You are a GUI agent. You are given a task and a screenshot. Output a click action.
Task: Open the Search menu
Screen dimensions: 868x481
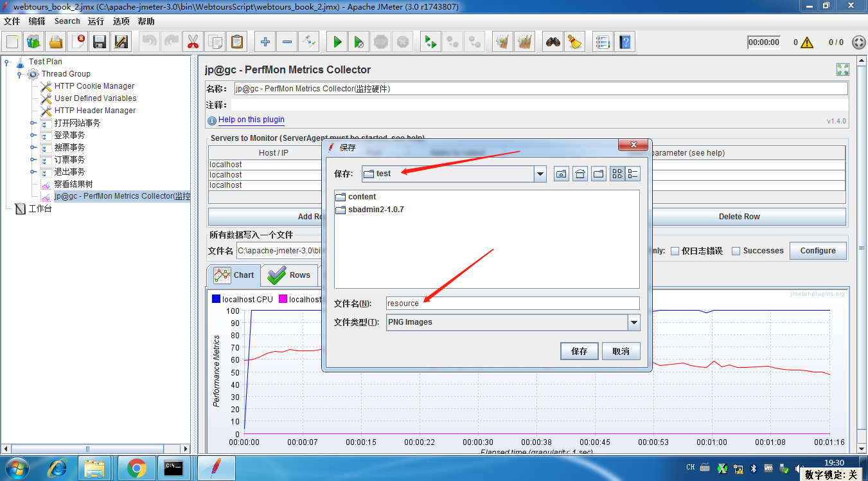(67, 21)
